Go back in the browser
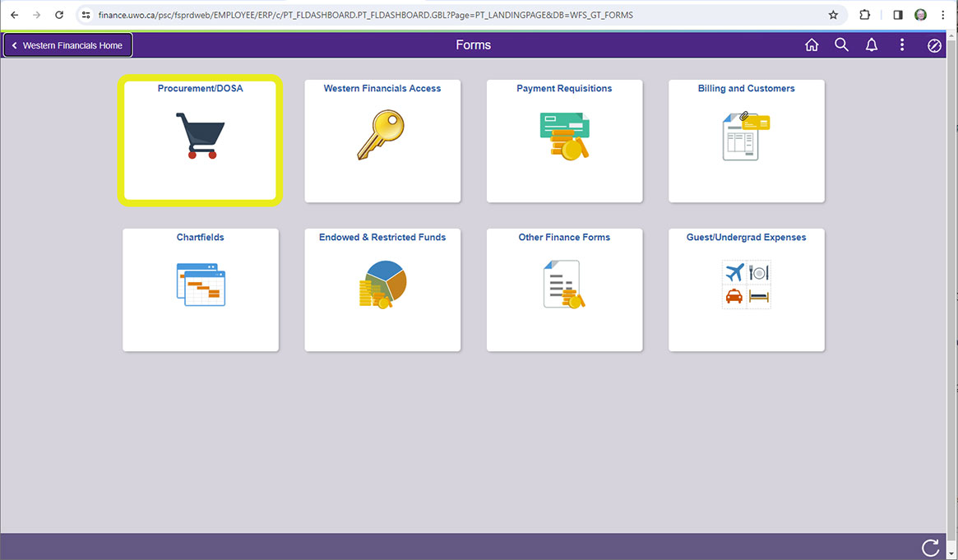958x560 pixels. point(15,15)
